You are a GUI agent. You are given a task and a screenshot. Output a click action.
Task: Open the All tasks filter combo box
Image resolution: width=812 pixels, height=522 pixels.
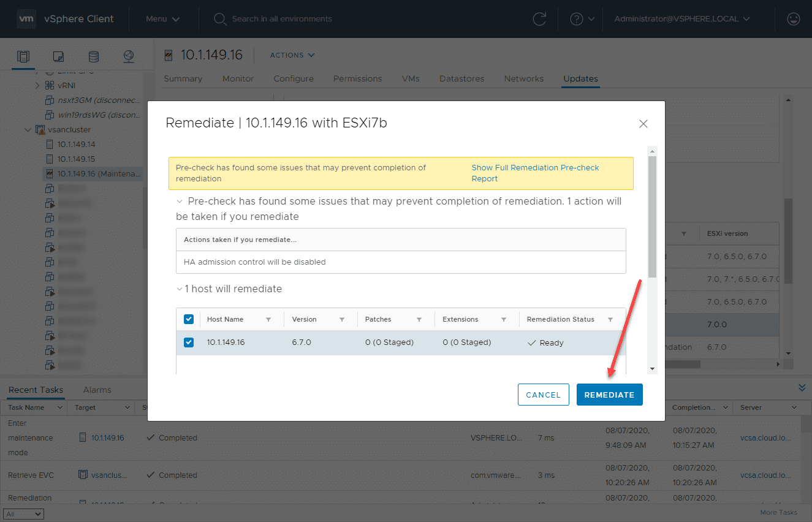pos(23,513)
